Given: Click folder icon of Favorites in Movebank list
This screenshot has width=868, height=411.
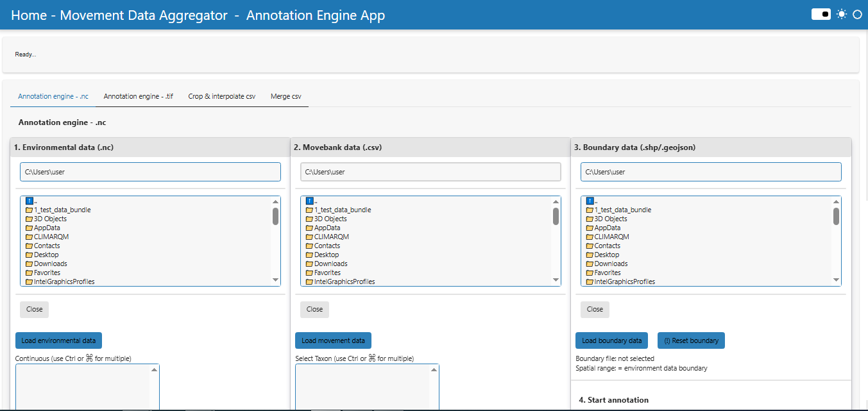Looking at the screenshot, I should (x=309, y=273).
